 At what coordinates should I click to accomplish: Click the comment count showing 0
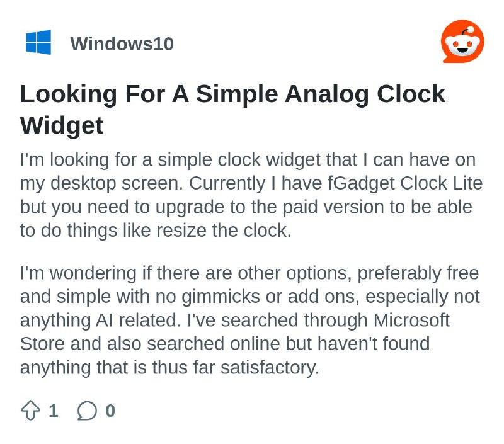(110, 411)
